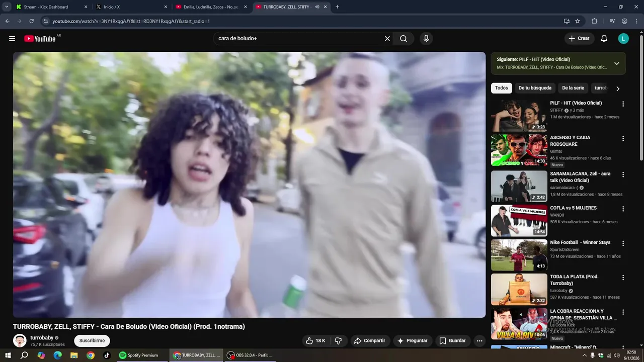
Task: Open options for PILF - HIT video
Action: point(623,104)
